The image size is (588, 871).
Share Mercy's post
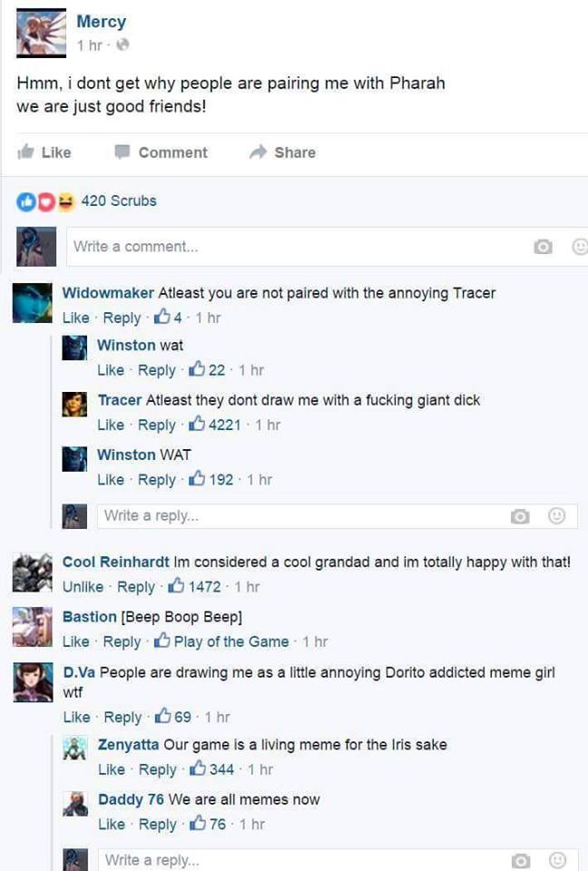[x=282, y=152]
